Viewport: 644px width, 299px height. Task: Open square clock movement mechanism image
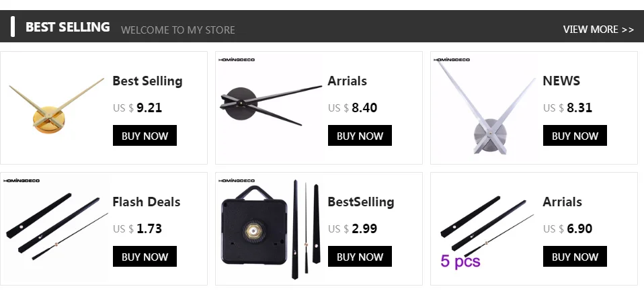[x=271, y=228]
